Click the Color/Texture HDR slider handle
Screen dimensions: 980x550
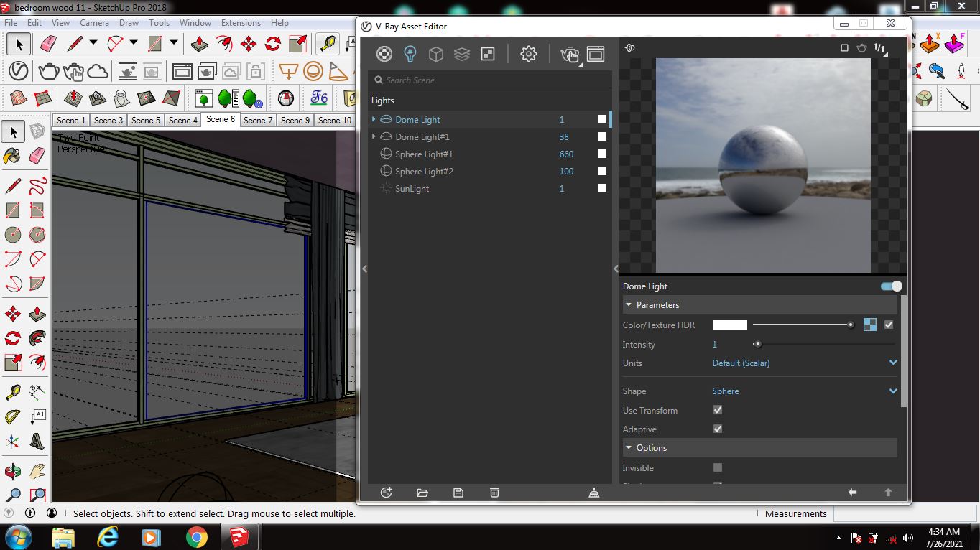pyautogui.click(x=851, y=325)
